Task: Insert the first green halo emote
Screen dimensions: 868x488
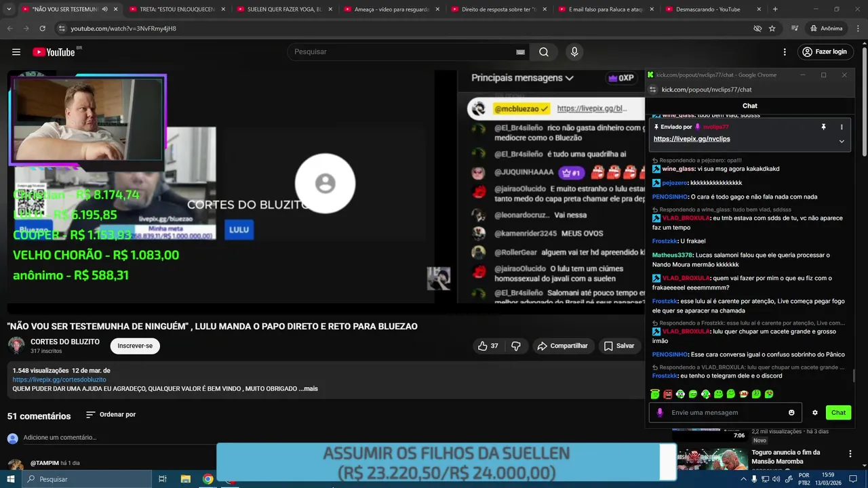Action: tap(654, 394)
